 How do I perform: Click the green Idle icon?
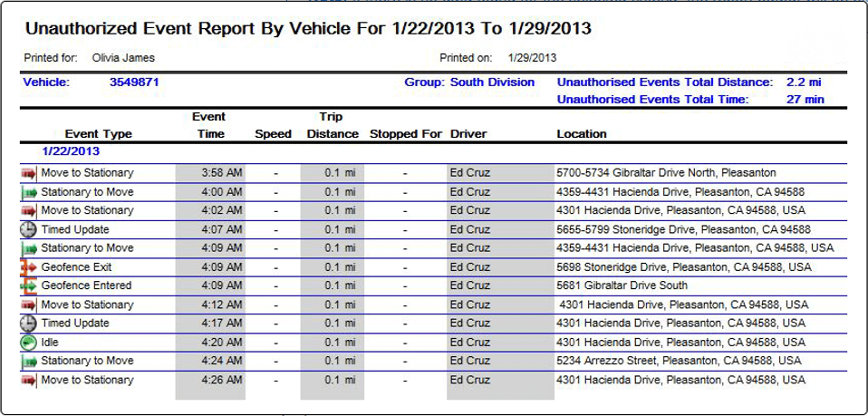point(29,343)
